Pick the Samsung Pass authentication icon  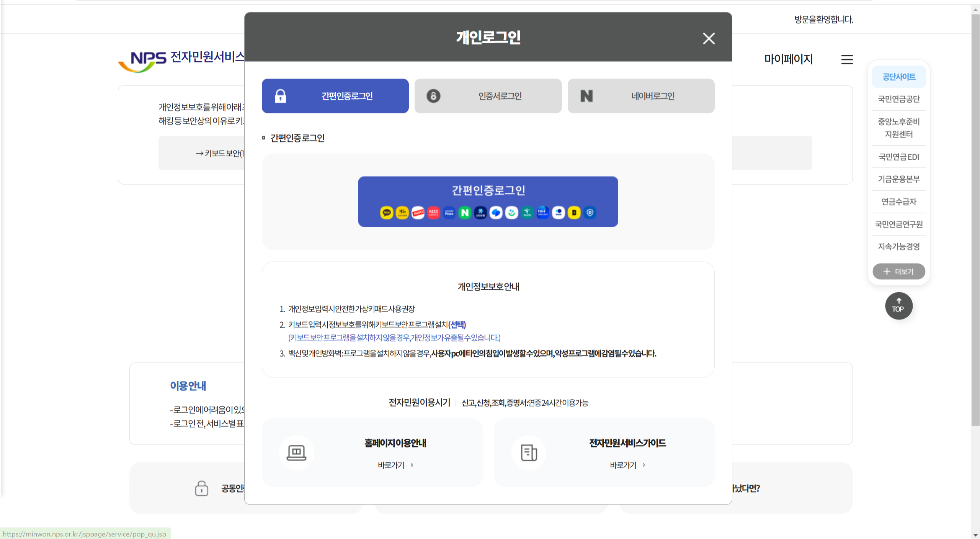click(449, 213)
